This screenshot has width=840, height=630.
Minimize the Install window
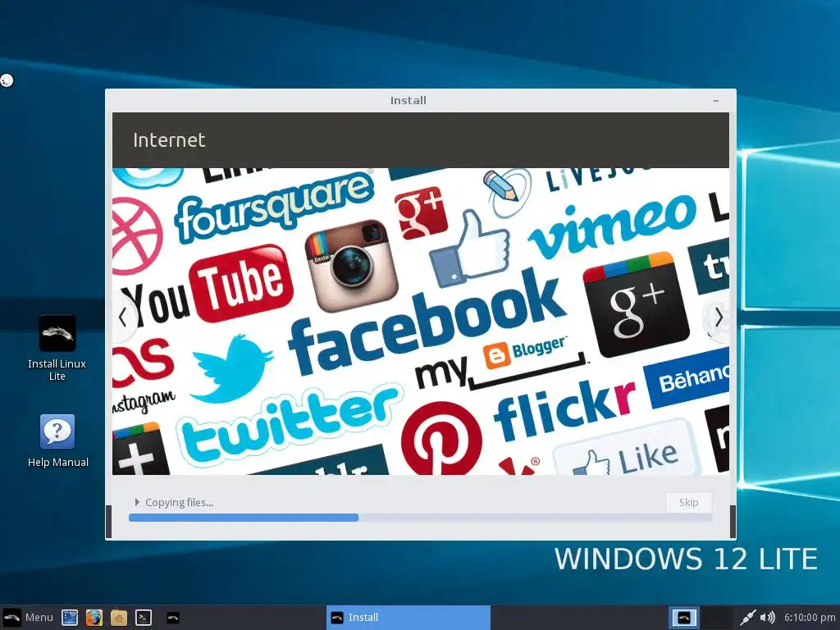coord(715,101)
